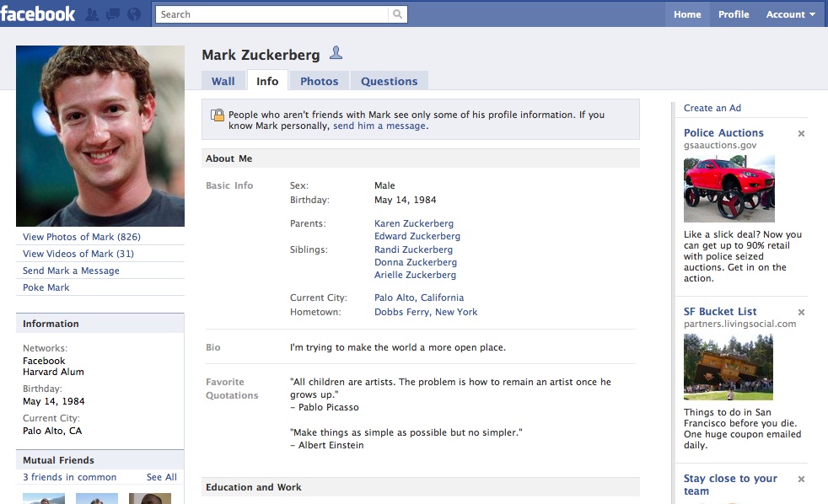Switch to the Photos tab
The width and height of the screenshot is (828, 504).
coord(320,81)
